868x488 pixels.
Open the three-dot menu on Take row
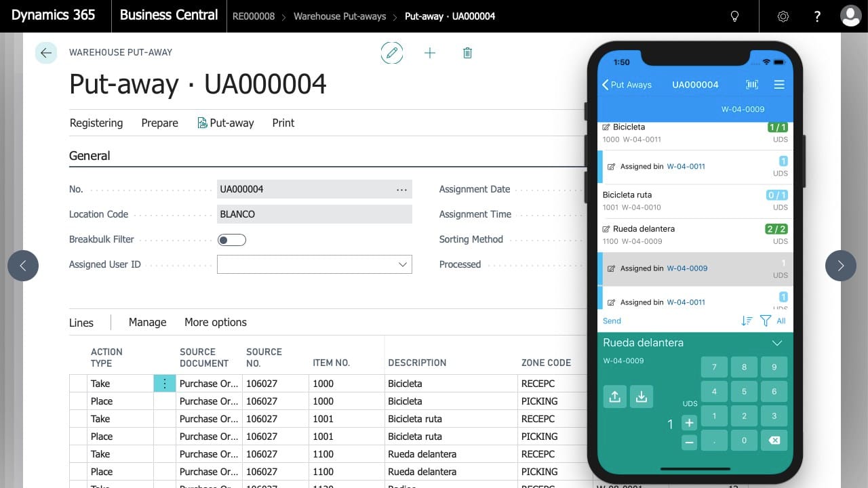point(164,384)
